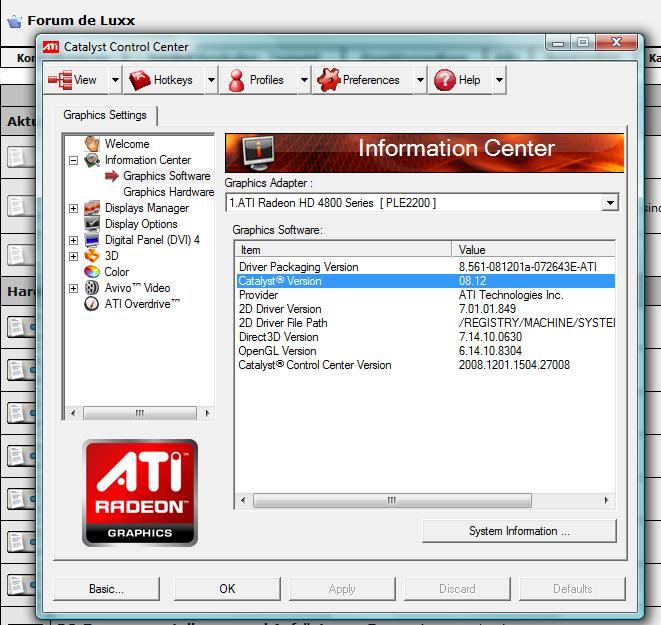This screenshot has height=625, width=661.
Task: Select the Catalyst Version row
Action: [x=425, y=281]
